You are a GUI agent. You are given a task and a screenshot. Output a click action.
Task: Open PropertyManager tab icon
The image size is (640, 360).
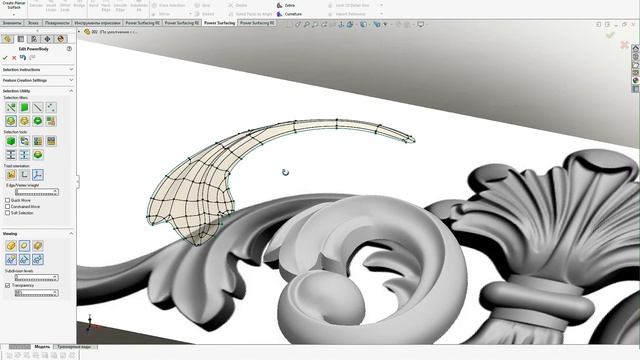tap(20, 39)
